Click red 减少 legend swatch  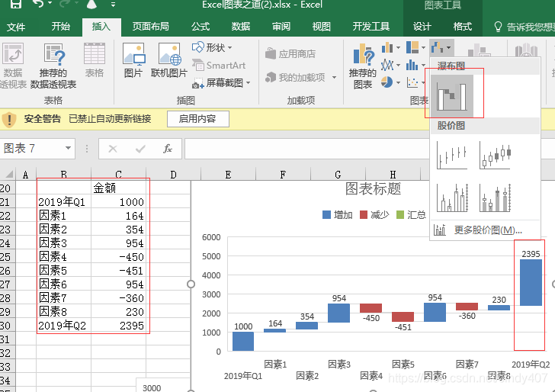(x=364, y=214)
